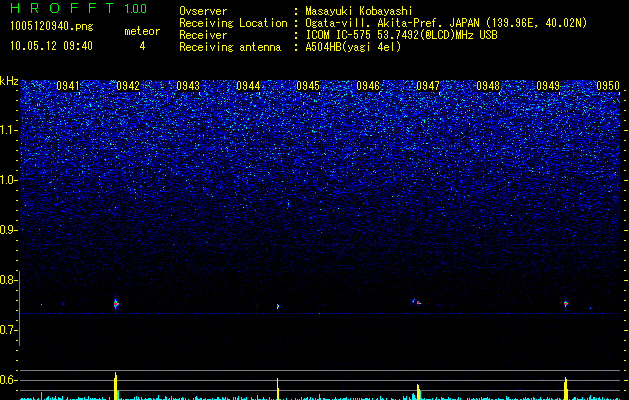Click the HROFFT title text
Image resolution: width=629 pixels, height=400 pixels.
tap(62, 8)
